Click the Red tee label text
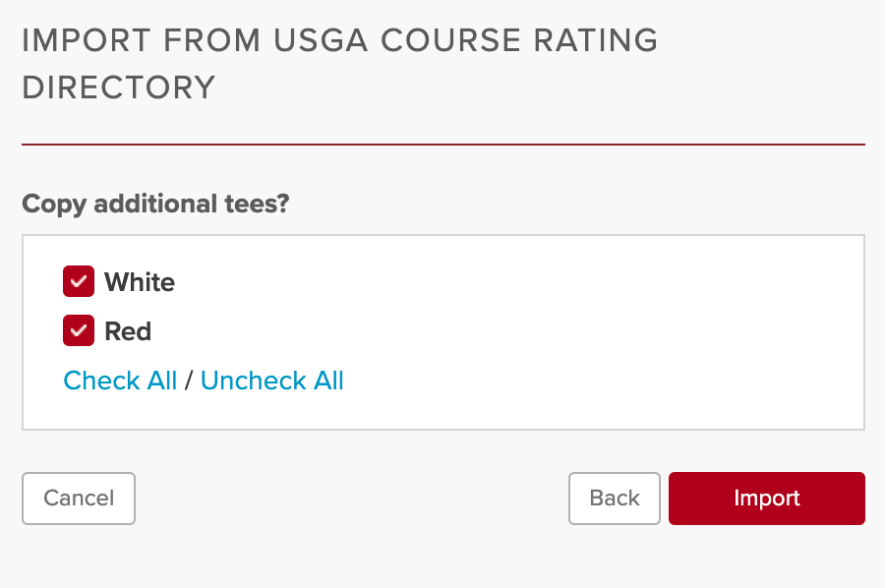 pos(128,330)
